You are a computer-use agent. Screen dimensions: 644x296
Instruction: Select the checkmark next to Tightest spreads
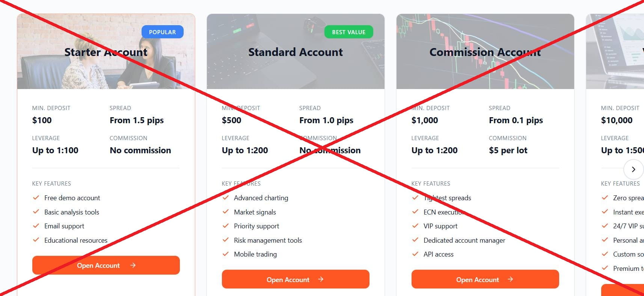[x=416, y=198]
